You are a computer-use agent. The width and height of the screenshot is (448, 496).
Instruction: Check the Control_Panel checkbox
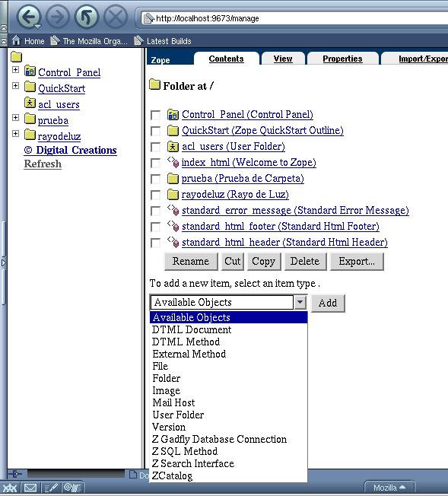pos(155,115)
